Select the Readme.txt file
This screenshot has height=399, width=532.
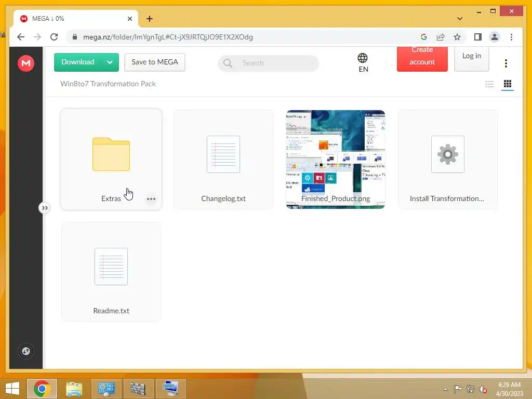111,271
